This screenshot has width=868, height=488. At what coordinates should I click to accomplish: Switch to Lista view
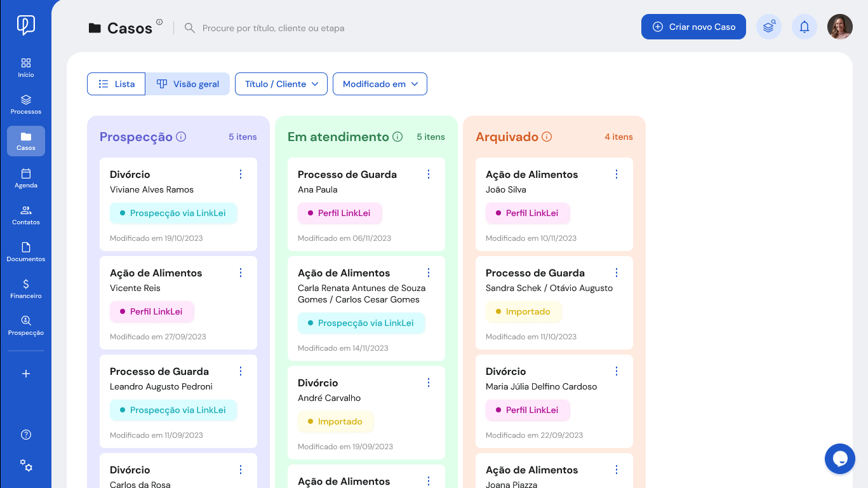[x=116, y=84]
